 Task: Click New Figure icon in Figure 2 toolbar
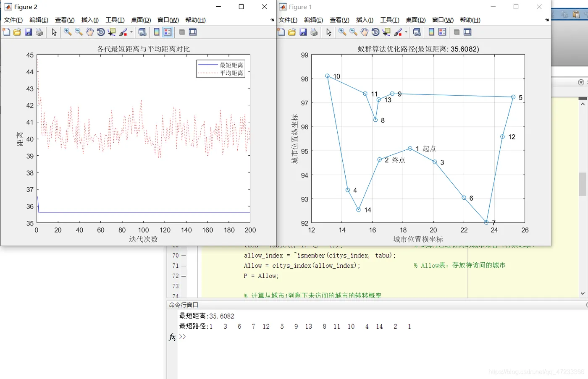(x=6, y=32)
